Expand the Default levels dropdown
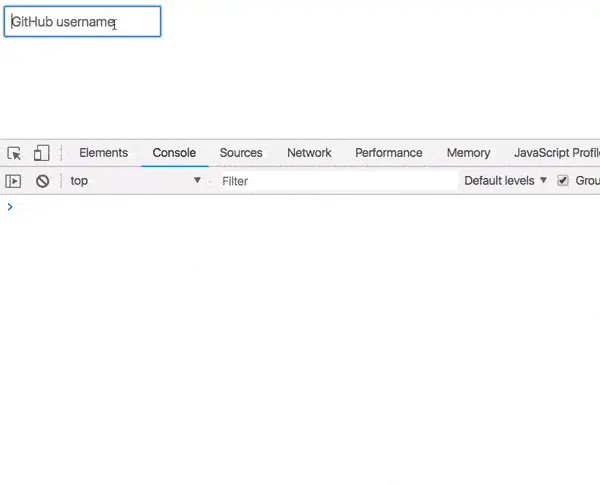The height and width of the screenshot is (485, 600). [x=505, y=181]
